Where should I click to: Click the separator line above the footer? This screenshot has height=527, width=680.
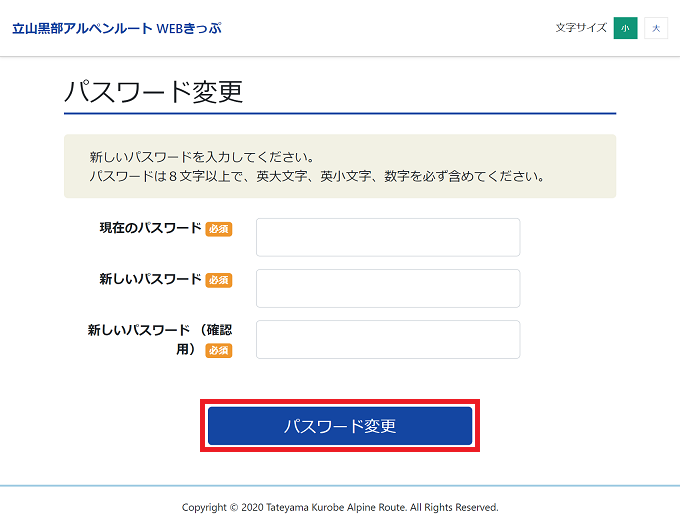[x=340, y=486]
